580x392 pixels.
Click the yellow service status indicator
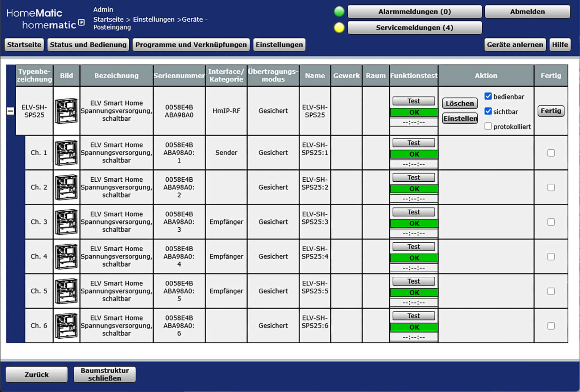click(339, 28)
